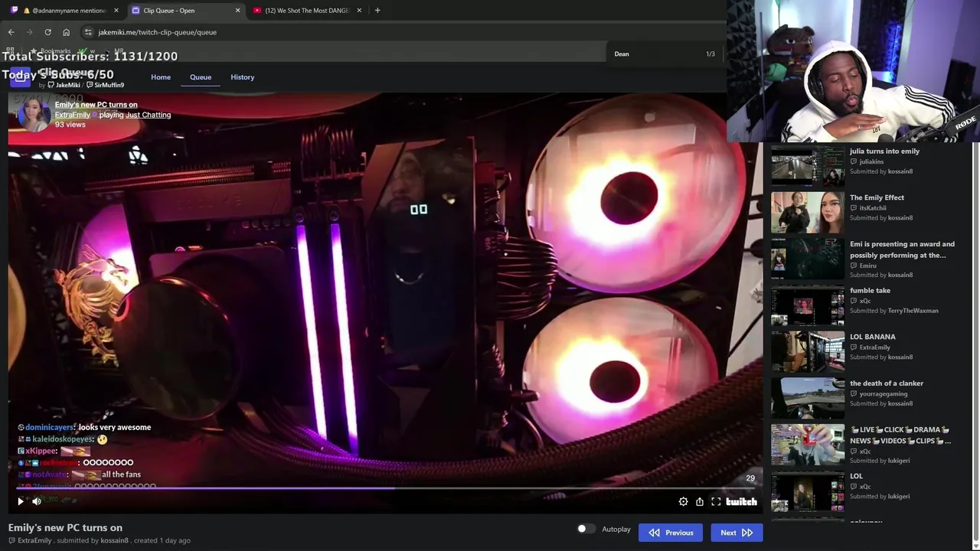Switch to the Home page tab
Screen dimensions: 980x551
tap(161, 77)
